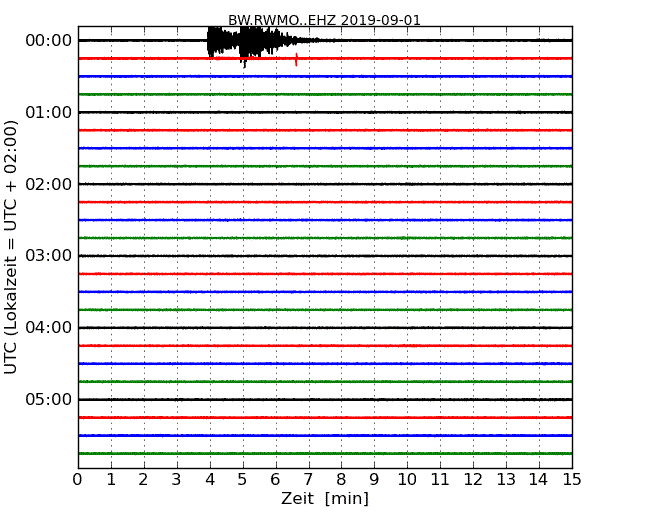Screen dimensions: 650x520
Task: Click the black trace at 03:00
Action: click(325, 256)
